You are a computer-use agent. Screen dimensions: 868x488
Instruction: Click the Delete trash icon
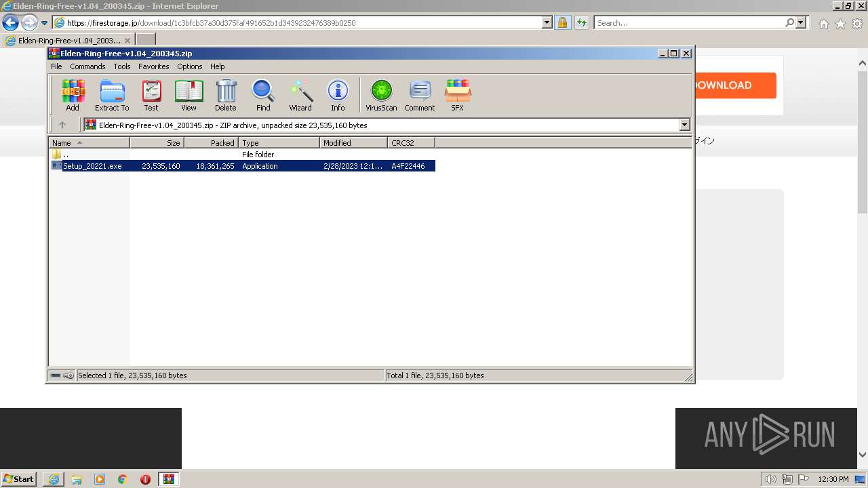[226, 95]
